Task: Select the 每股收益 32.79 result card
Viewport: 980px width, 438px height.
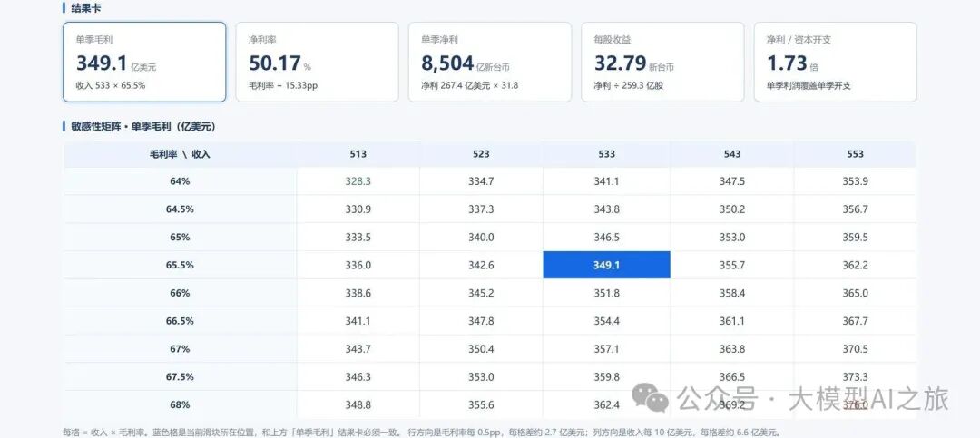Action: (x=662, y=62)
